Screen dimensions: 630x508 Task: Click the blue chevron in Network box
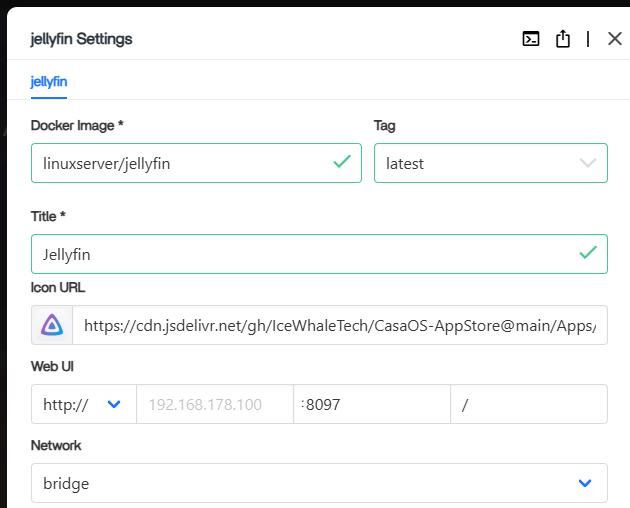(586, 483)
